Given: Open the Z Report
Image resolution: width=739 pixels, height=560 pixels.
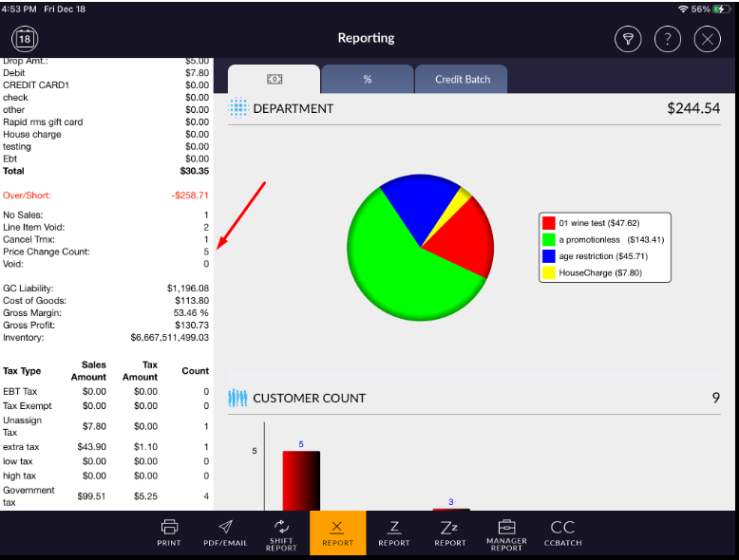Looking at the screenshot, I should click(x=393, y=532).
